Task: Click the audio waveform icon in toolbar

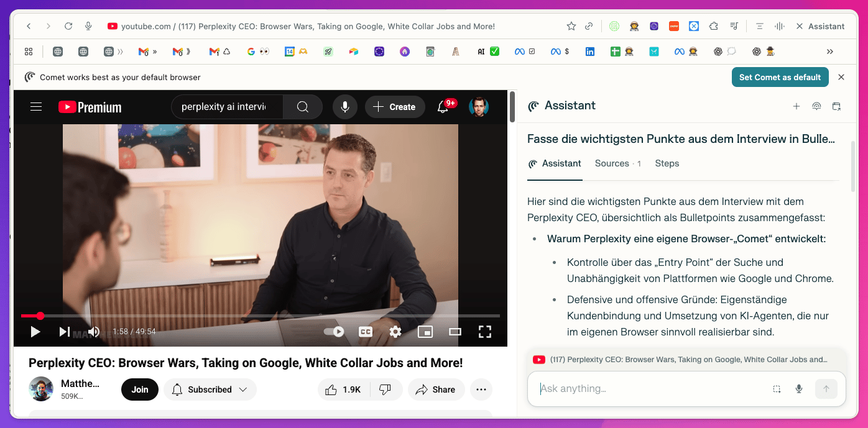Action: coord(780,26)
